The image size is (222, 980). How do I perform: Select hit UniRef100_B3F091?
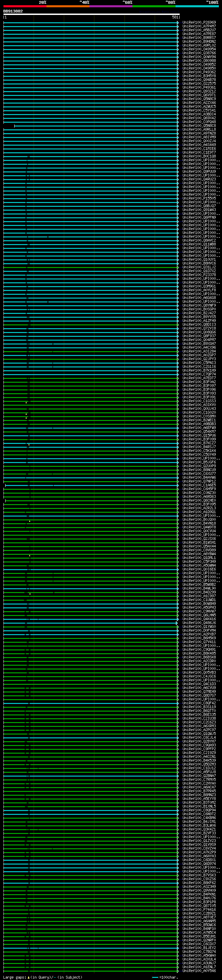(199, 398)
